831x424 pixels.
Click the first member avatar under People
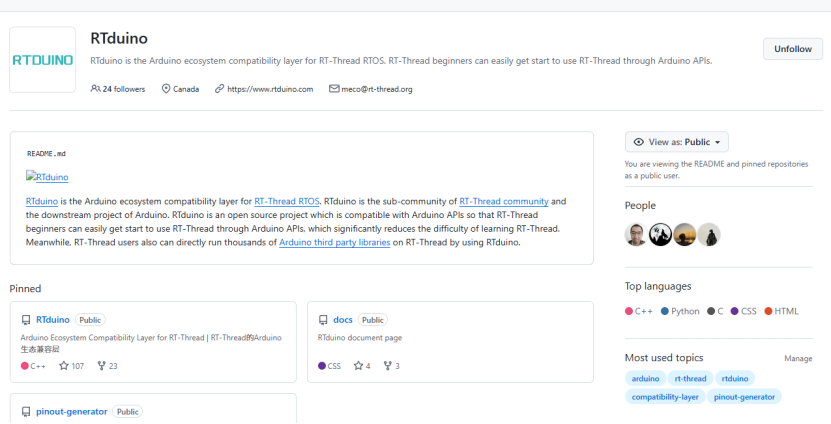(636, 235)
